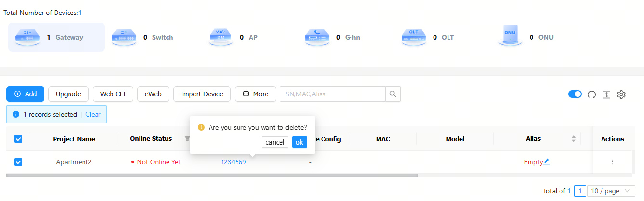
Task: Select the Gateway device type icon
Action: pyautogui.click(x=28, y=37)
